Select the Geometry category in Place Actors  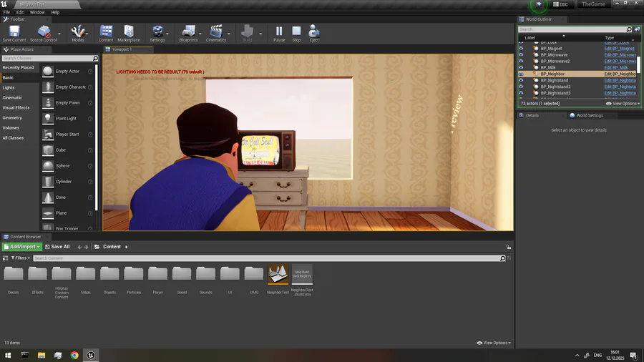(12, 118)
